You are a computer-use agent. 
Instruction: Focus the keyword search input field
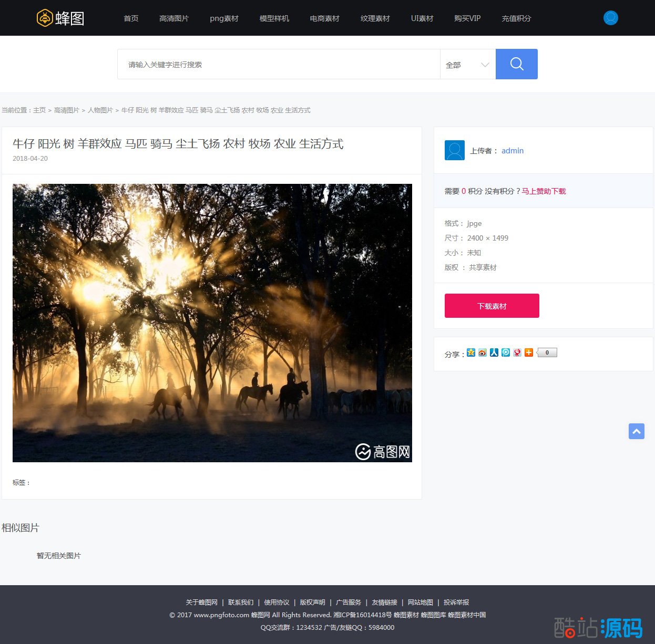279,65
